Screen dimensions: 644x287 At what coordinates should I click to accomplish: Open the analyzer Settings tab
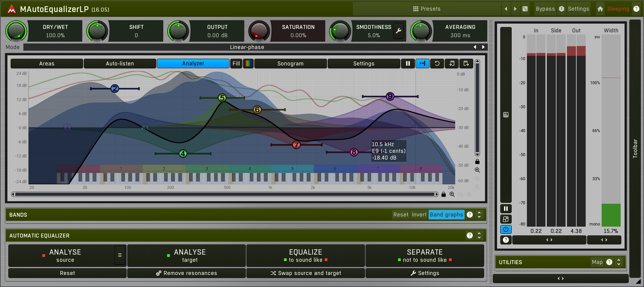364,63
